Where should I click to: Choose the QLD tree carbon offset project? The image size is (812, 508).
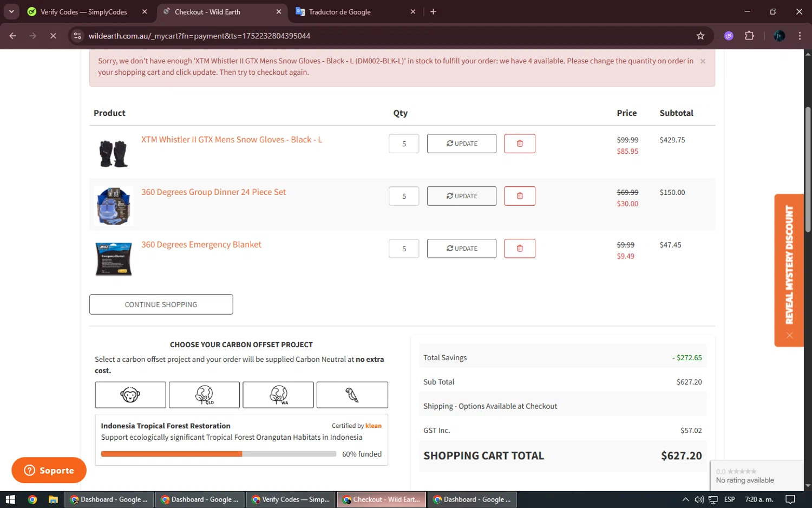tap(204, 395)
